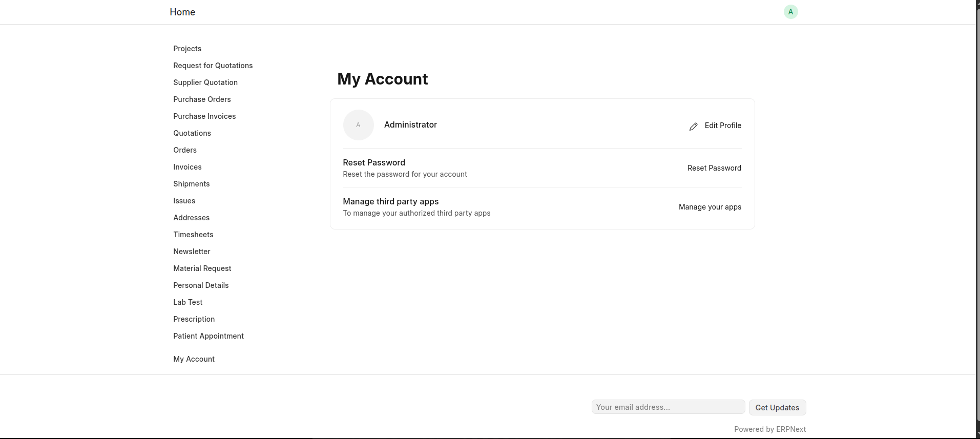This screenshot has width=980, height=439.
Task: Go to the Home link in navbar
Action: click(182, 12)
